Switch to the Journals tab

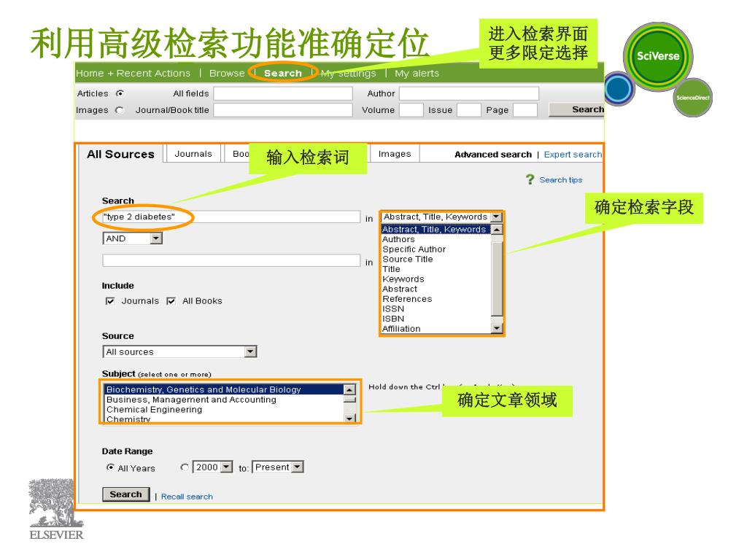pyautogui.click(x=193, y=154)
